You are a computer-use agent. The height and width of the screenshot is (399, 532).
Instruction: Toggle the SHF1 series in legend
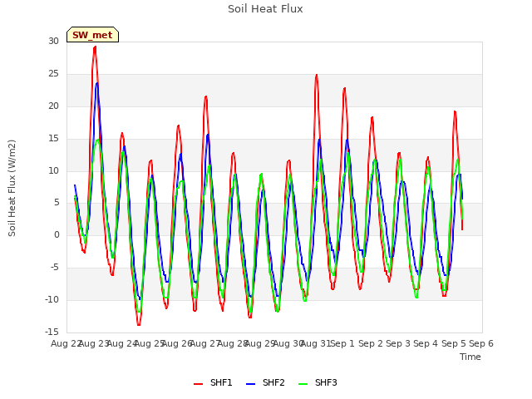[x=213, y=382]
